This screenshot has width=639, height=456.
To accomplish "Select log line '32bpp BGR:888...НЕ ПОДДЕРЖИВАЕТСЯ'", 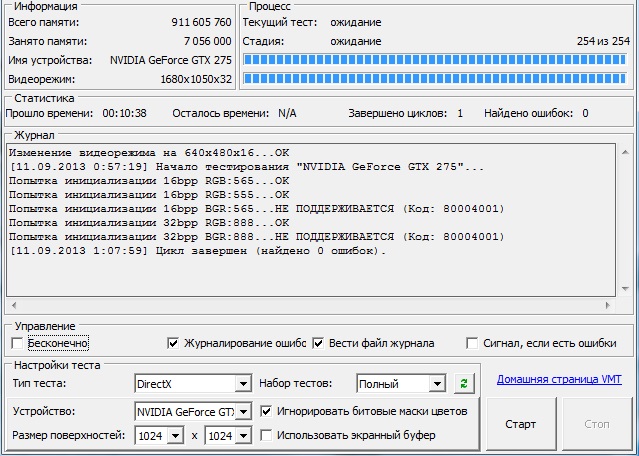I will tap(257, 236).
